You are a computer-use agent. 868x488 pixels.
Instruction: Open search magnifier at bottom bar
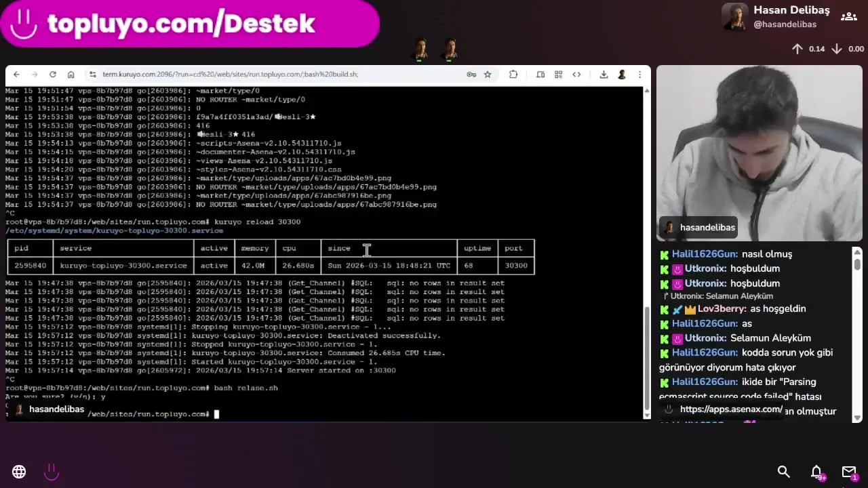coord(784,472)
